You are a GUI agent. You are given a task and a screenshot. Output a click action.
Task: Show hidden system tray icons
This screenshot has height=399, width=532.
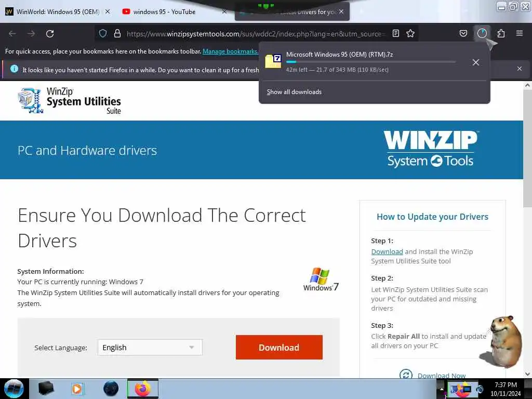click(x=442, y=389)
